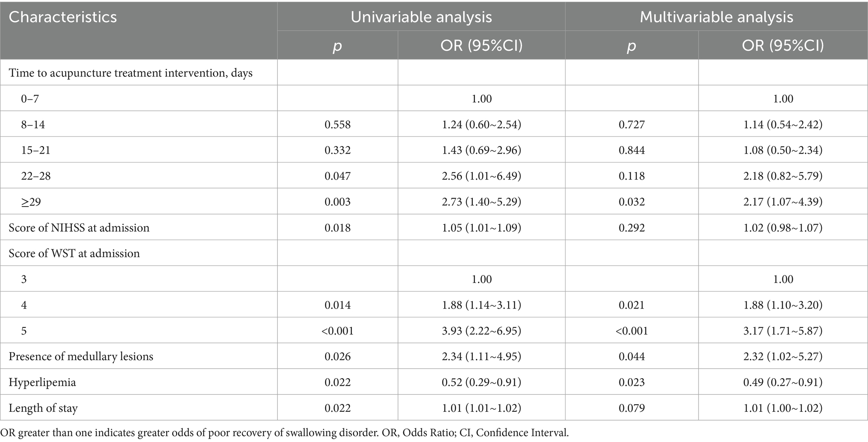Click the 22–28 days row label
This screenshot has height=442, width=868.
[x=36, y=176]
